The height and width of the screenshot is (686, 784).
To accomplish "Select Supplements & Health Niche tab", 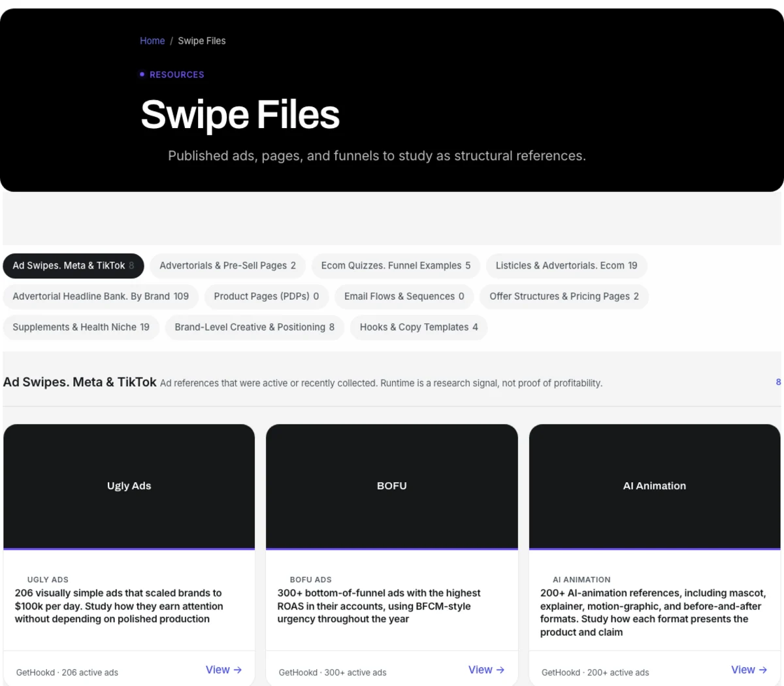I will [x=81, y=327].
